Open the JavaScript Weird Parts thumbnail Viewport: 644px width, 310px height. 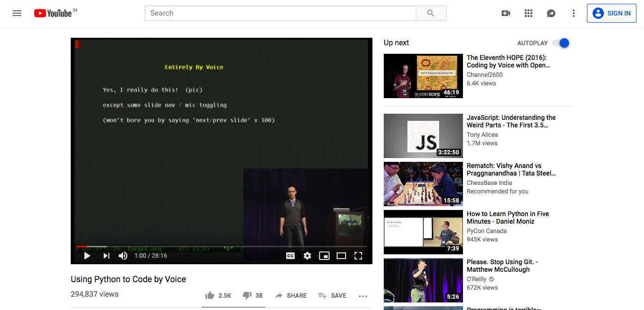pyautogui.click(x=423, y=136)
